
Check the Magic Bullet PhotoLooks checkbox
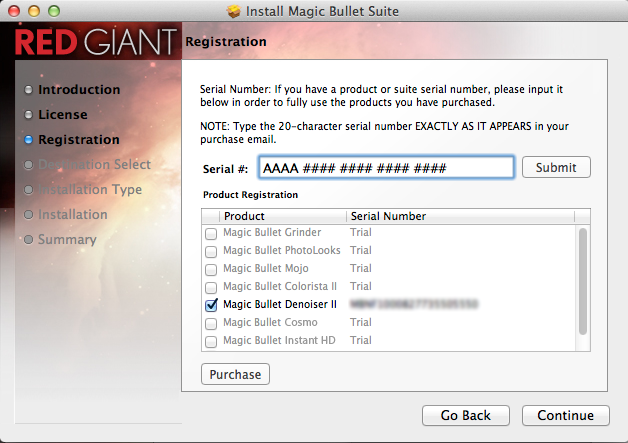pos(211,251)
